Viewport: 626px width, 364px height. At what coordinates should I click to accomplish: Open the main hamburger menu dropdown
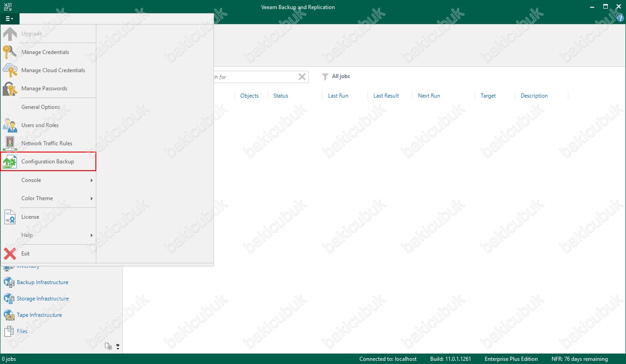coord(10,19)
